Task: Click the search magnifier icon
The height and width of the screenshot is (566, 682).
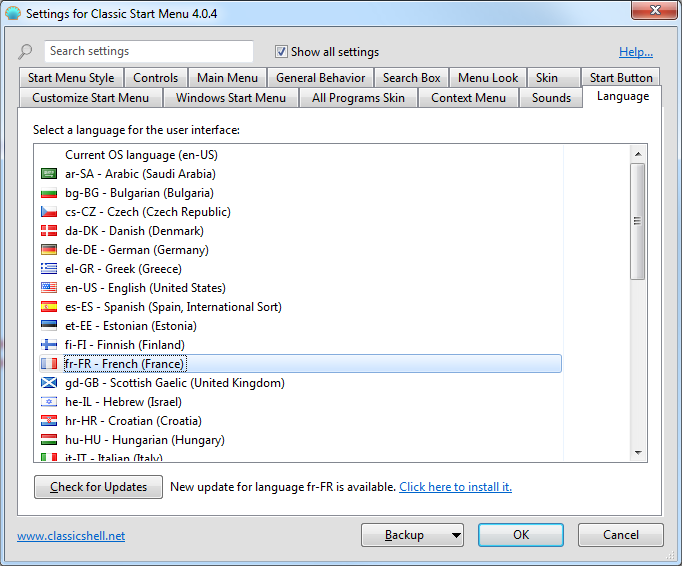Action: [26, 52]
